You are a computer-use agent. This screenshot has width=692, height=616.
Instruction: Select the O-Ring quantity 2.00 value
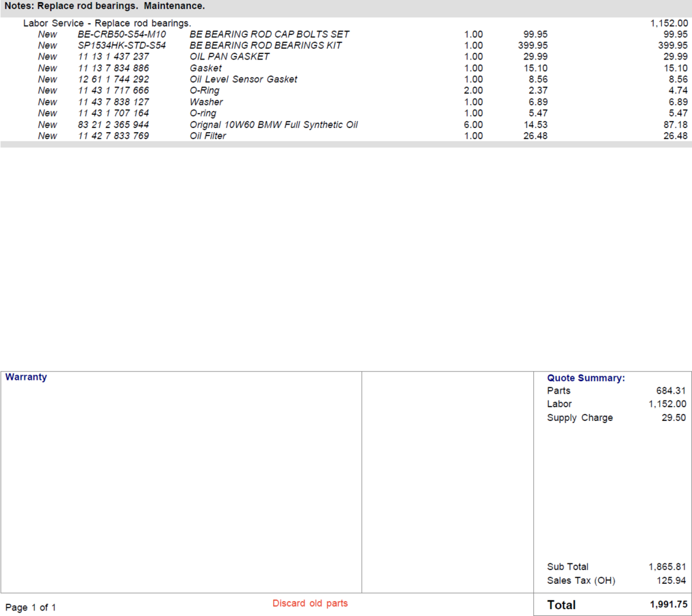coord(473,90)
